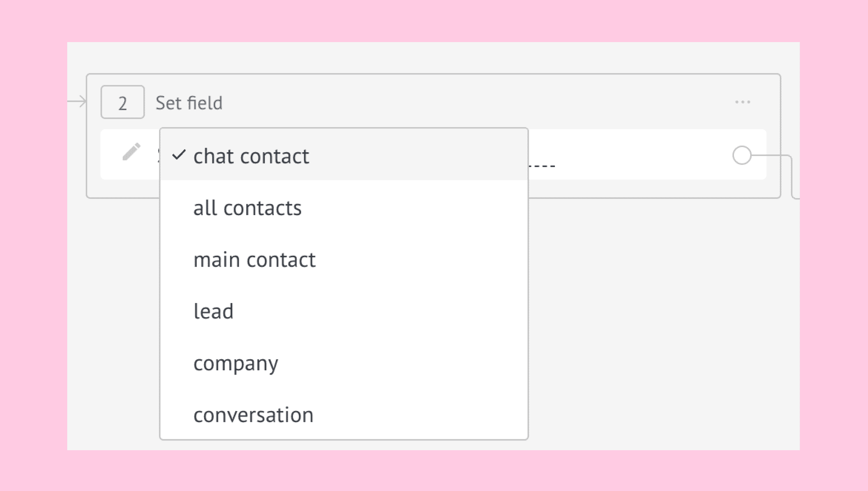Select the conversation option

[344, 414]
